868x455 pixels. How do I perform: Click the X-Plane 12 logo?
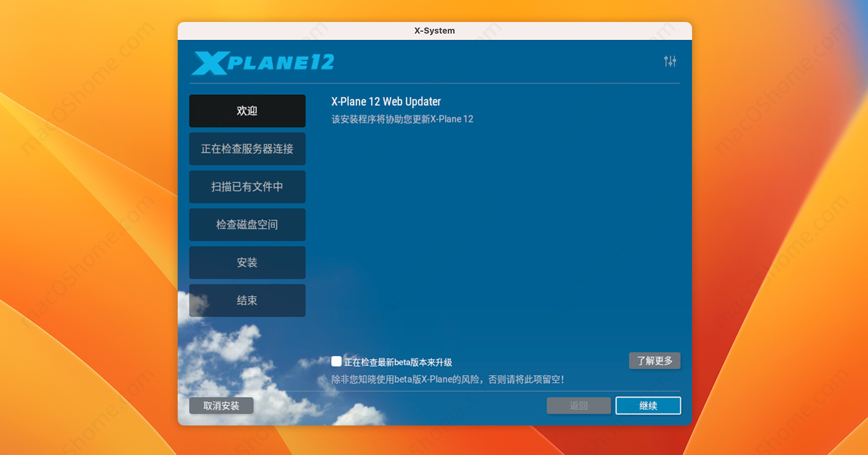[263, 63]
